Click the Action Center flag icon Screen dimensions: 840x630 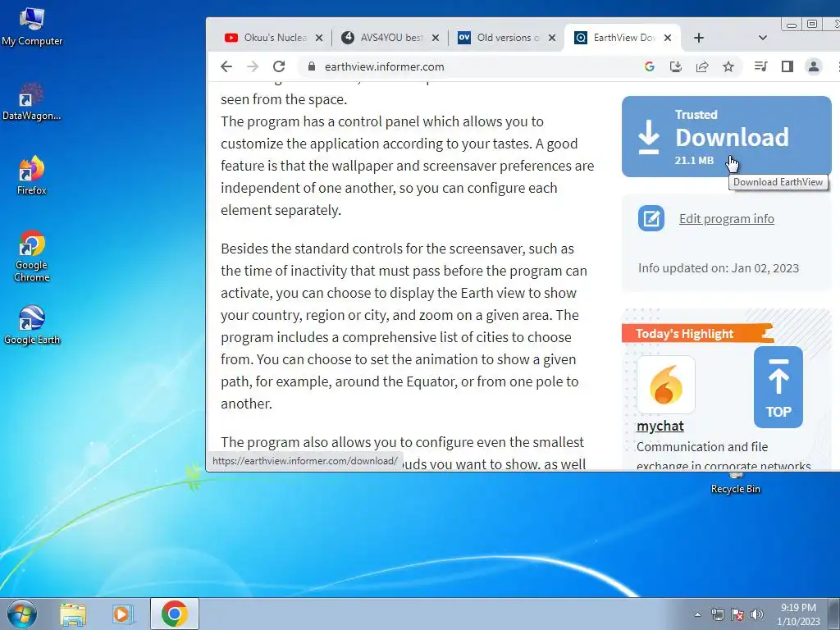coord(737,614)
